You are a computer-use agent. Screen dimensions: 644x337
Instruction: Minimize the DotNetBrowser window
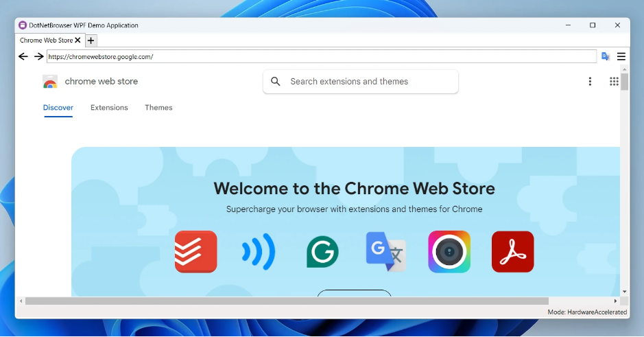point(568,25)
